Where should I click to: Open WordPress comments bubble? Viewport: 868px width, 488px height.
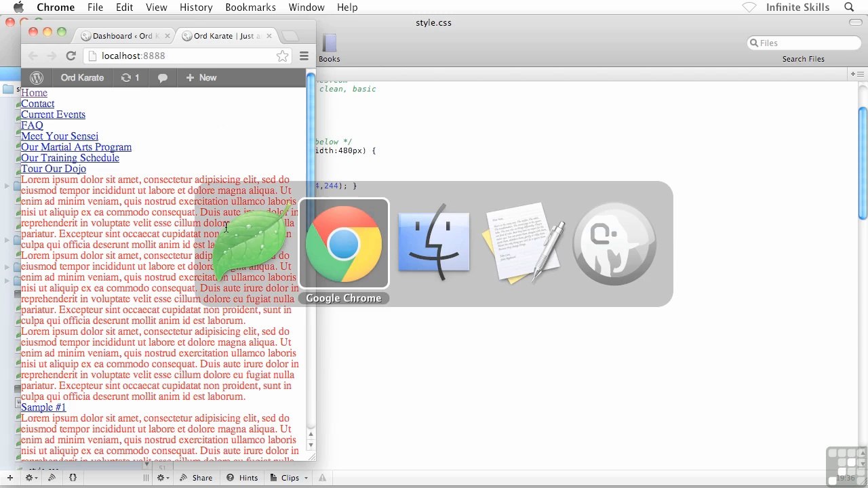coord(163,78)
